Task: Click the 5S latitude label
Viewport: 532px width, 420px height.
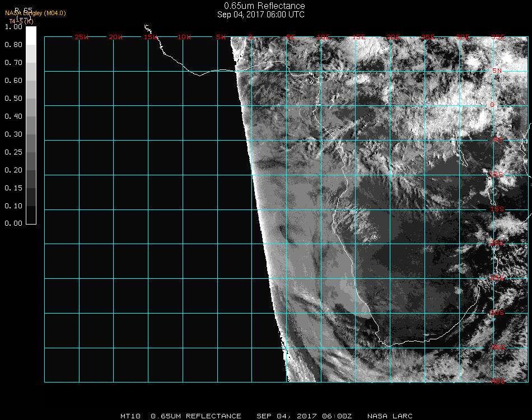Action: (x=498, y=140)
